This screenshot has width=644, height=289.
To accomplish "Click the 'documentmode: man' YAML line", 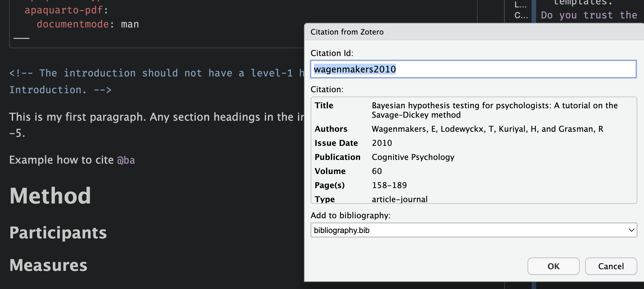I will click(x=88, y=24).
